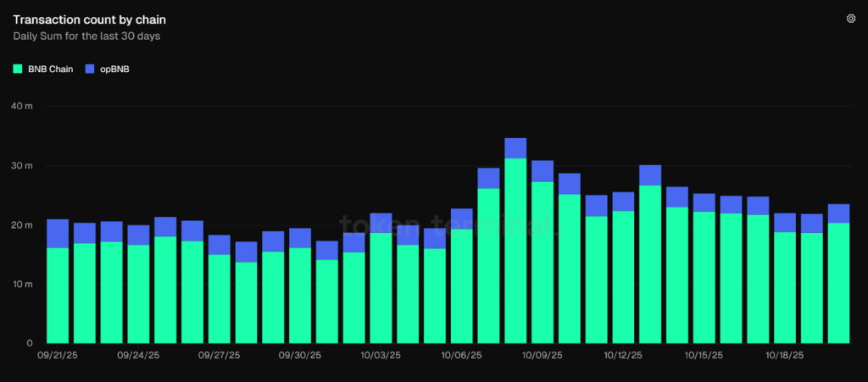This screenshot has height=382, width=868.
Task: Click the green BNB Chain legend swatch
Action: pyautogui.click(x=18, y=69)
